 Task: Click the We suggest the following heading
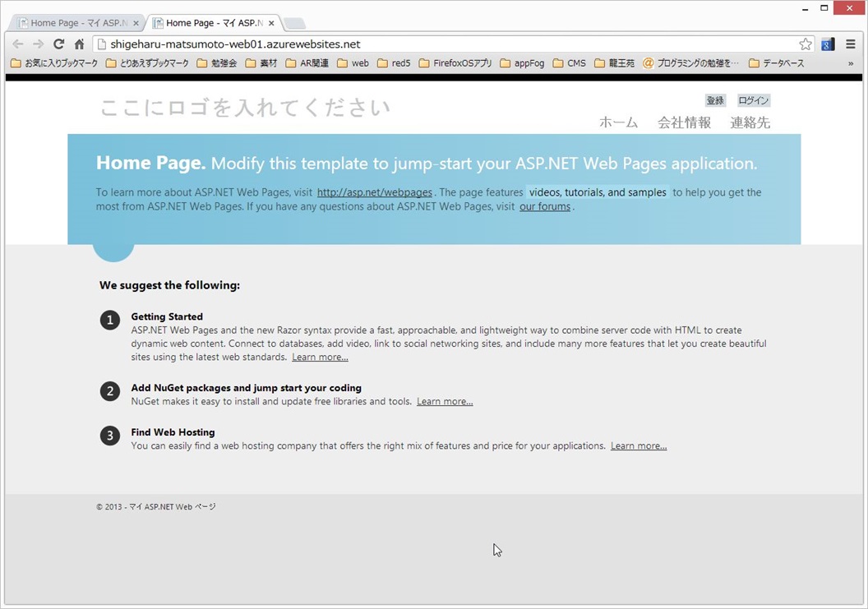[169, 285]
